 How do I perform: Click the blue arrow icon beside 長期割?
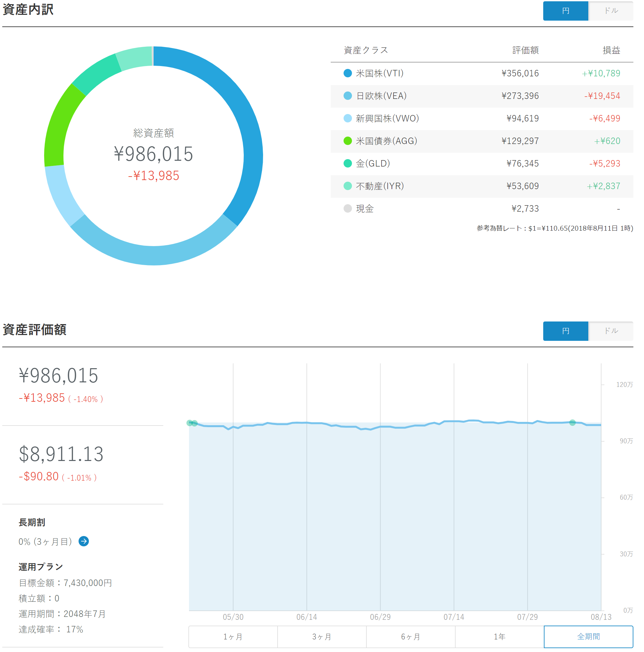84,541
